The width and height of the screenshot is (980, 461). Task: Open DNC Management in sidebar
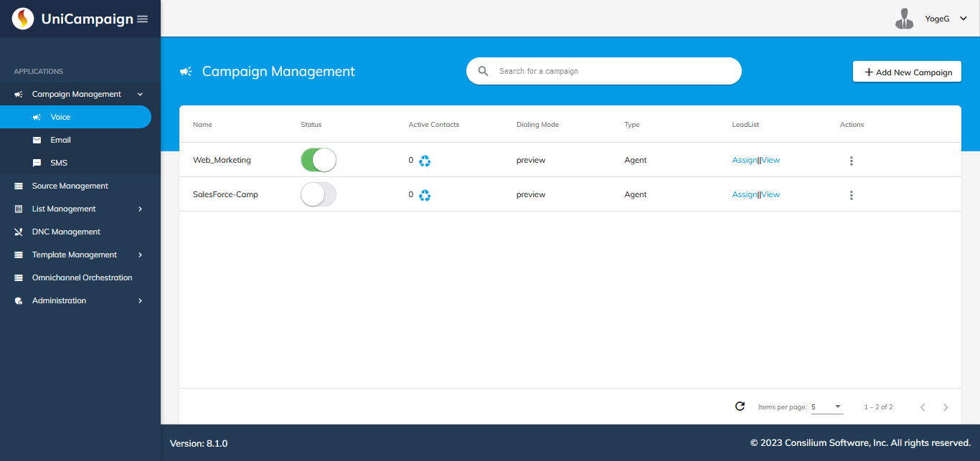[66, 232]
